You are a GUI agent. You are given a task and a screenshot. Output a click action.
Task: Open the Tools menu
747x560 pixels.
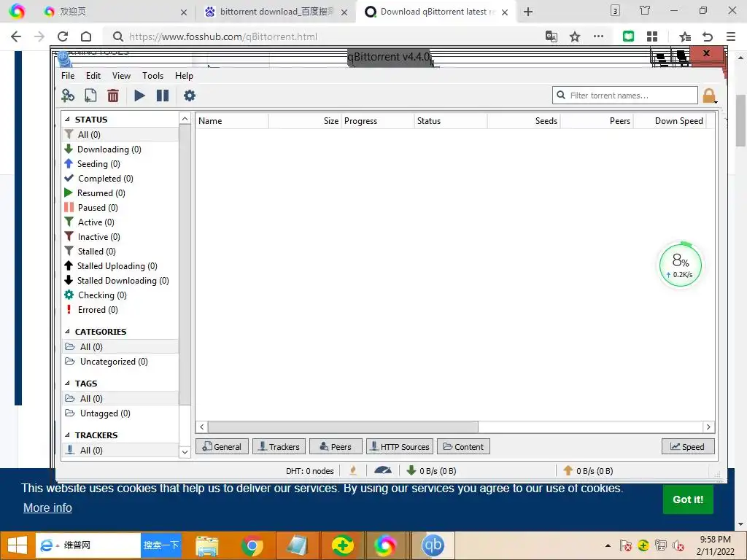153,76
